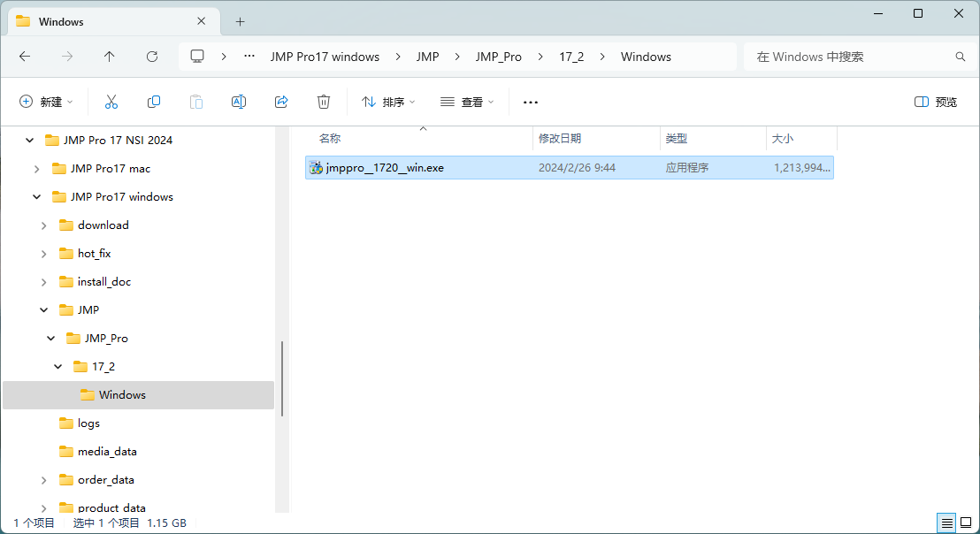This screenshot has width=980, height=534.
Task: Click JMP breadcrumb in address bar
Action: click(x=428, y=57)
